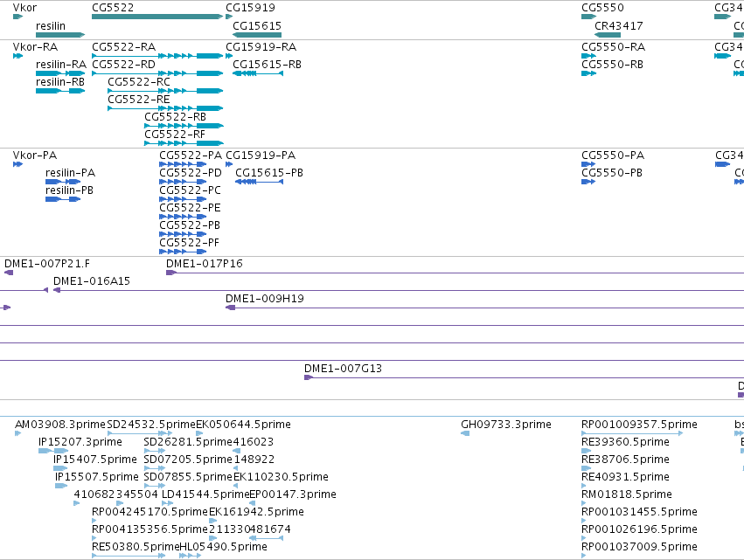
Task: Select the RE38706.5prime EST label
Action: (x=625, y=460)
